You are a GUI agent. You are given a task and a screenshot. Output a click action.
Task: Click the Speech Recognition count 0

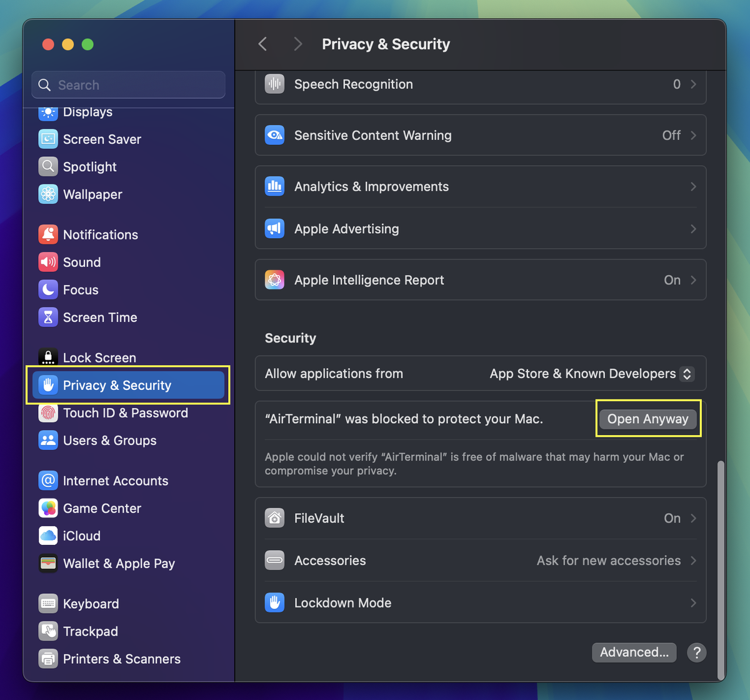677,84
